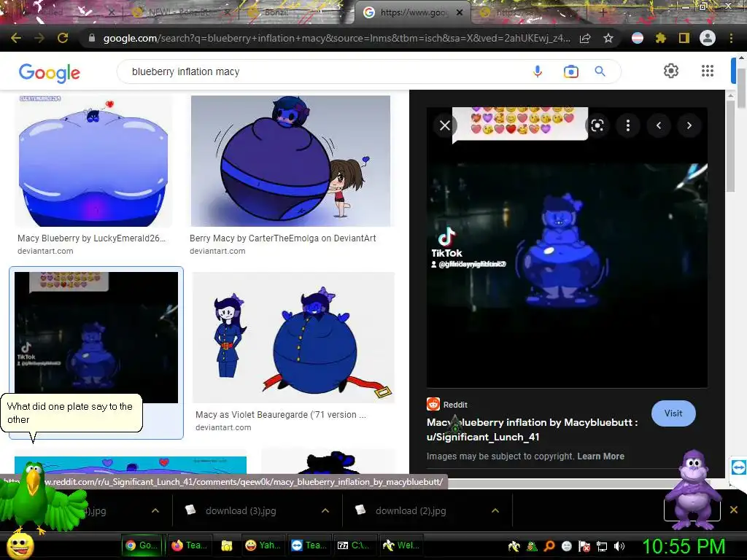The height and width of the screenshot is (560, 747).
Task: Click the 10:55 PM clock
Action: coord(684,546)
